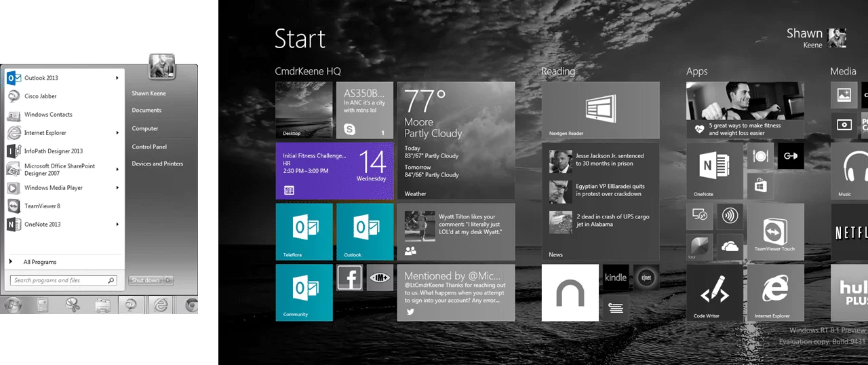Click Cisco Jabber icon on taskbar

(x=131, y=305)
